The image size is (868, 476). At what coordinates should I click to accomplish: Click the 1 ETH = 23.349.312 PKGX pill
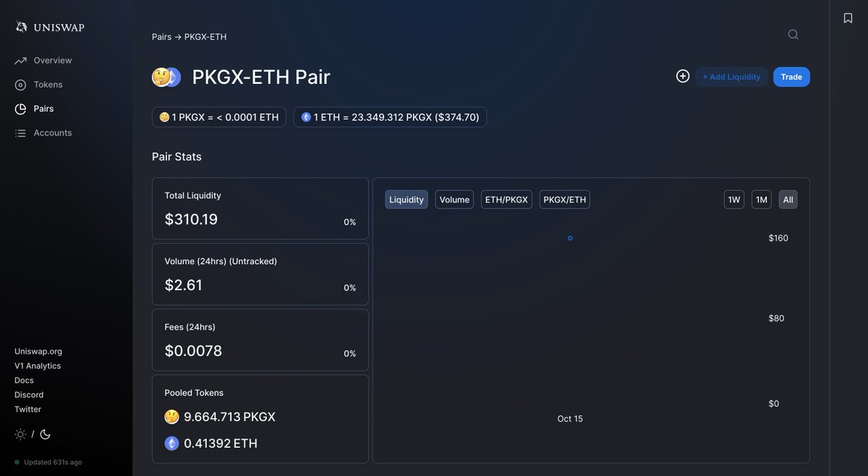click(x=390, y=117)
